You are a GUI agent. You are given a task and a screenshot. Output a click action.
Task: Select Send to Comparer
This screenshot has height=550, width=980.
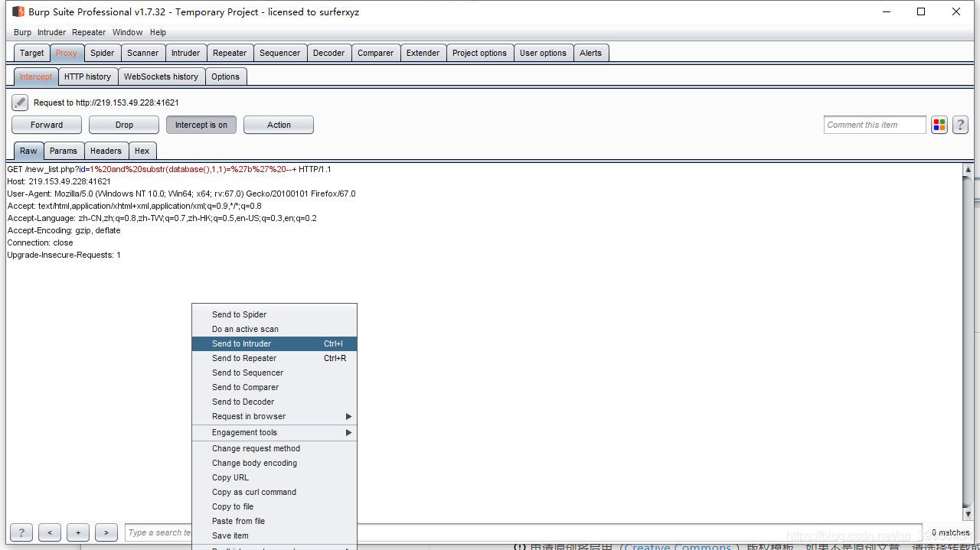(274, 387)
